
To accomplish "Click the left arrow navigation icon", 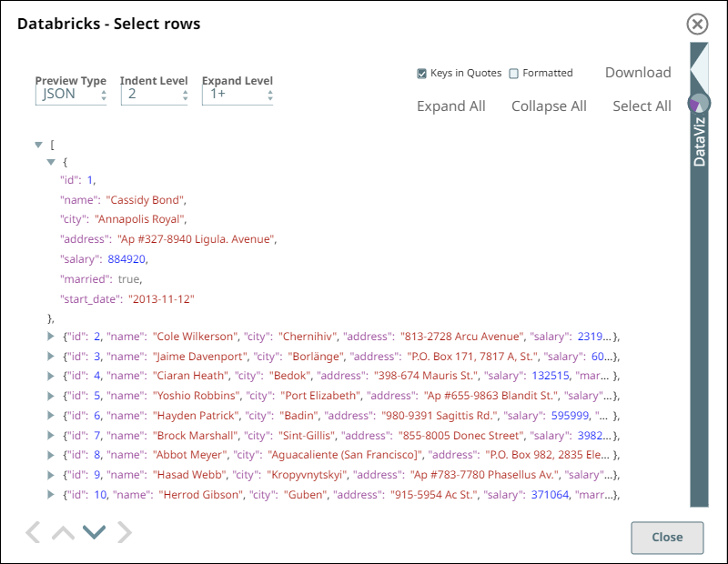I will click(33, 532).
